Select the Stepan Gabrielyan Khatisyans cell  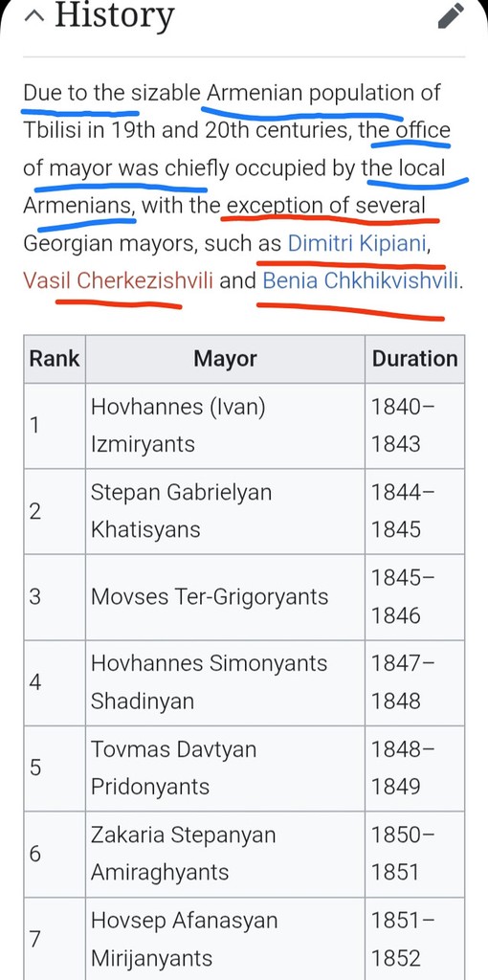pyautogui.click(x=225, y=511)
